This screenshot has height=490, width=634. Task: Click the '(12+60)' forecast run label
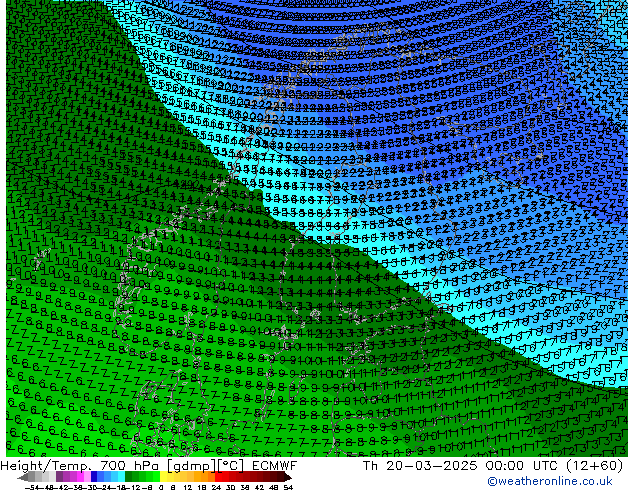point(594,466)
